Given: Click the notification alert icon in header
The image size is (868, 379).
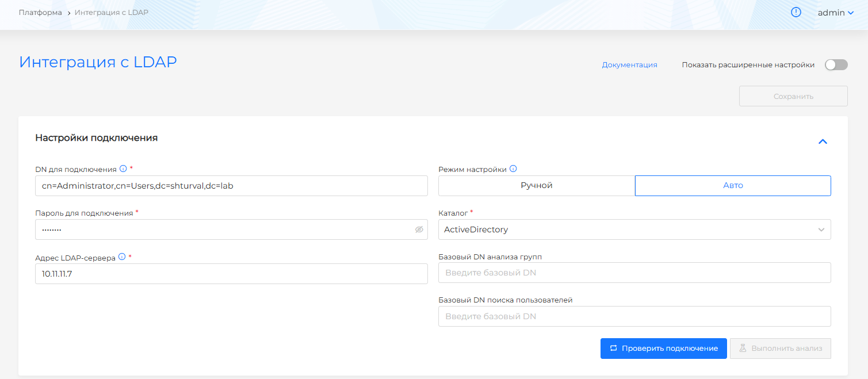Looking at the screenshot, I should [796, 12].
